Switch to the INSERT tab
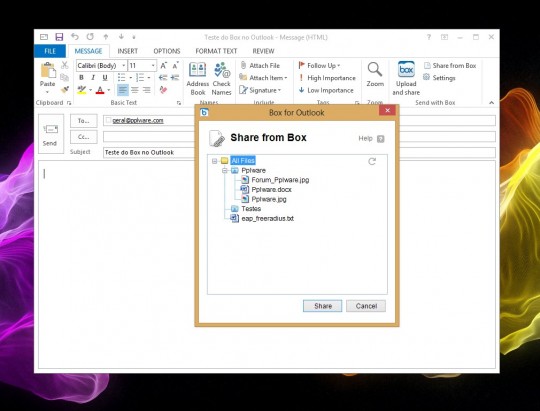The height and width of the screenshot is (411, 540). pyautogui.click(x=127, y=51)
